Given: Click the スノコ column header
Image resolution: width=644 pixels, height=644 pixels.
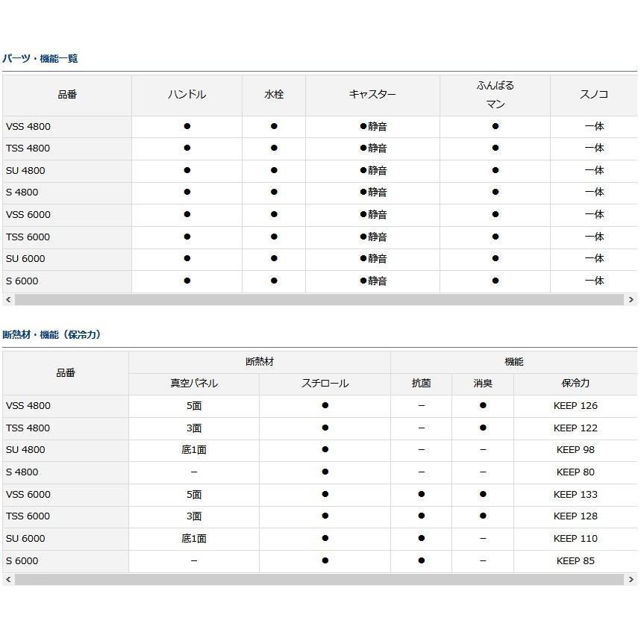Looking at the screenshot, I should (594, 95).
